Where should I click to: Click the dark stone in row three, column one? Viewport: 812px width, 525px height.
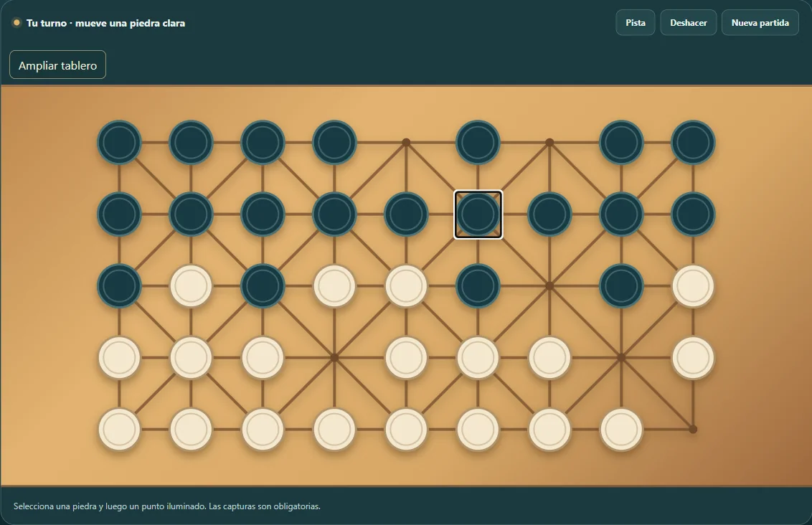(120, 285)
